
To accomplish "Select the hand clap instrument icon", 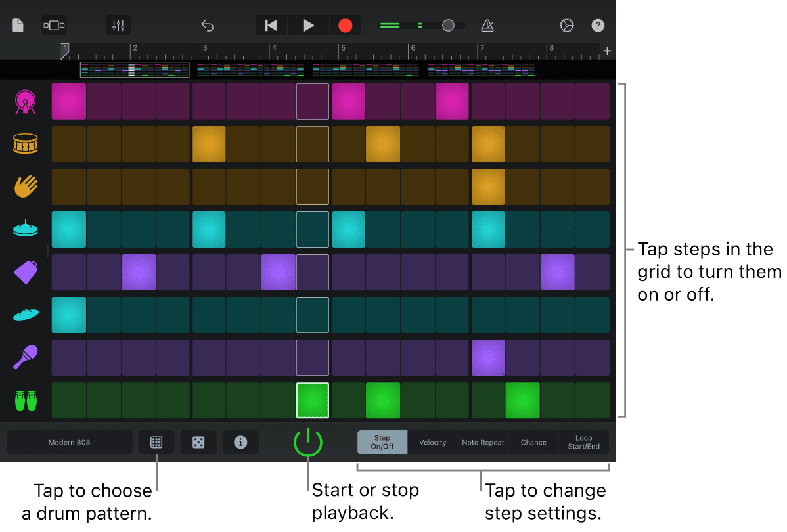I will pyautogui.click(x=25, y=187).
